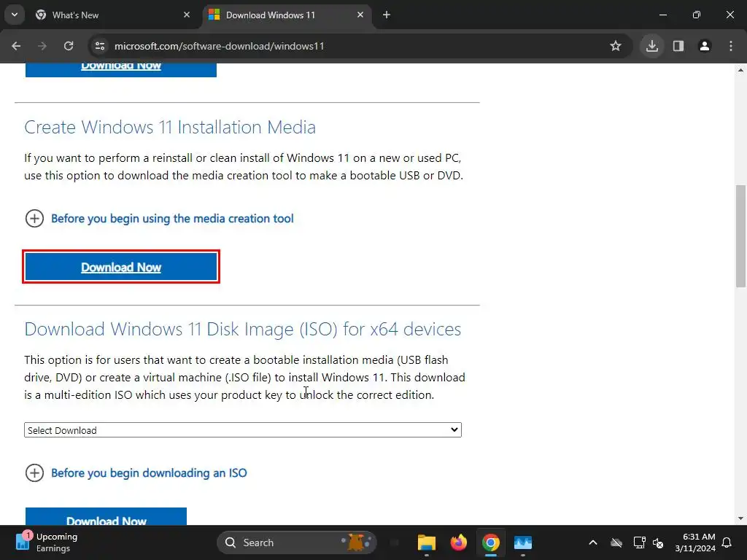This screenshot has width=747, height=560.
Task: Click Download Now under ISO section
Action: click(106, 518)
